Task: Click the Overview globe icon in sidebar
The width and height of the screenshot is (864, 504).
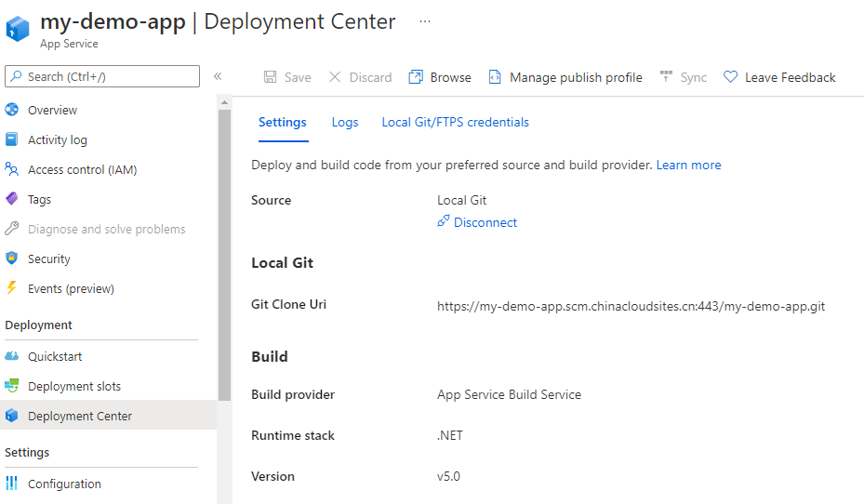Action: click(x=12, y=110)
